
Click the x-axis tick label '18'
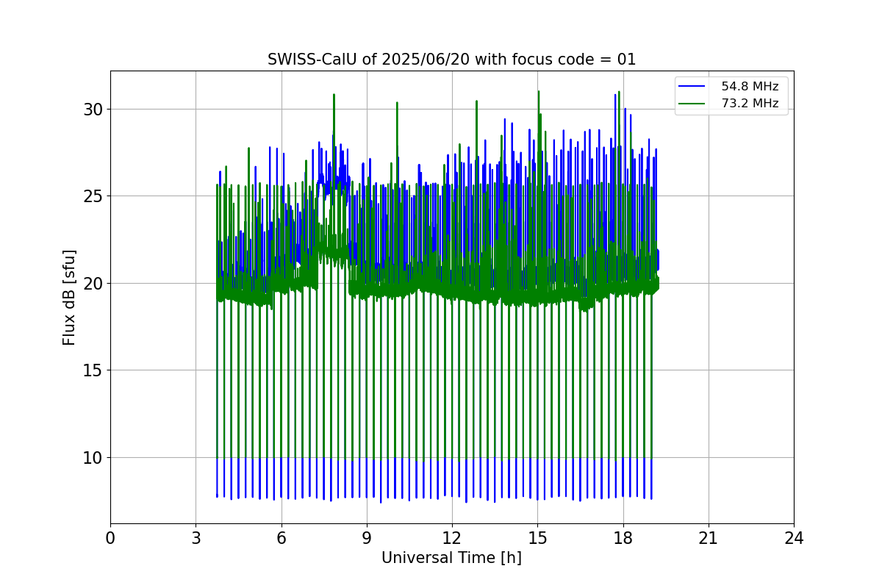[x=623, y=539]
